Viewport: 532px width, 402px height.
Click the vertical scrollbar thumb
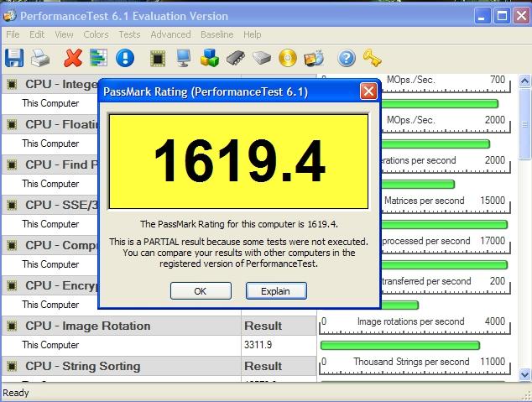(x=524, y=124)
